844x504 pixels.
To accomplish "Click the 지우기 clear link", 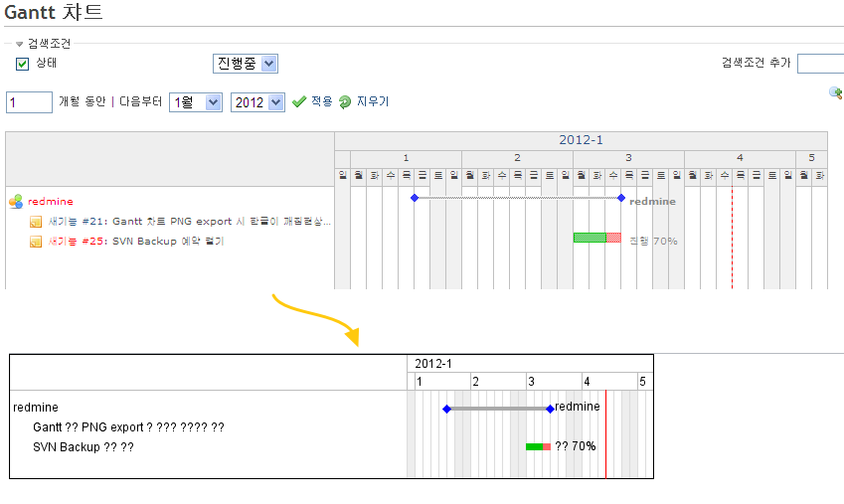I will pos(373,101).
